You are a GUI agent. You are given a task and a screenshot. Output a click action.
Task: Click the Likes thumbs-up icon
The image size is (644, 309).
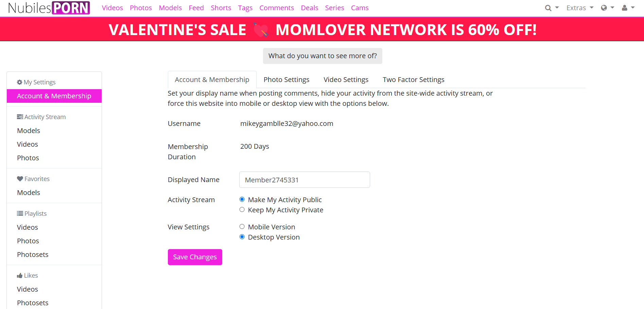[20, 275]
